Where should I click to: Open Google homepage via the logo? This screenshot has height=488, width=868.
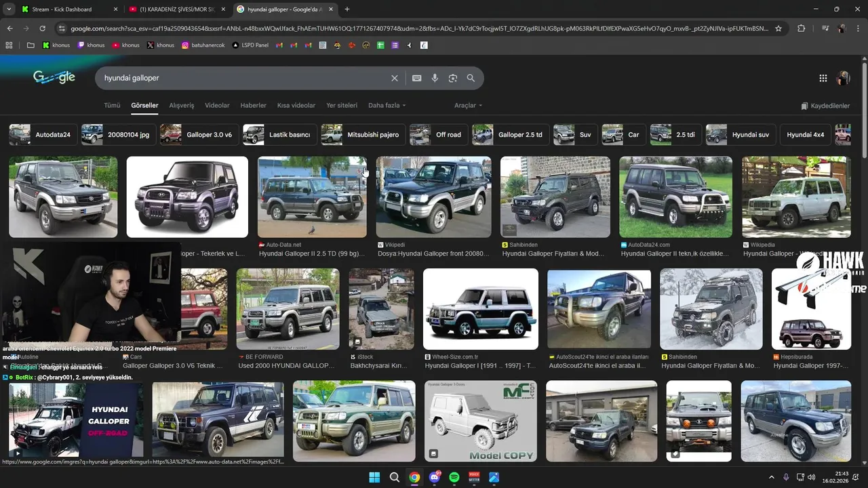[54, 77]
